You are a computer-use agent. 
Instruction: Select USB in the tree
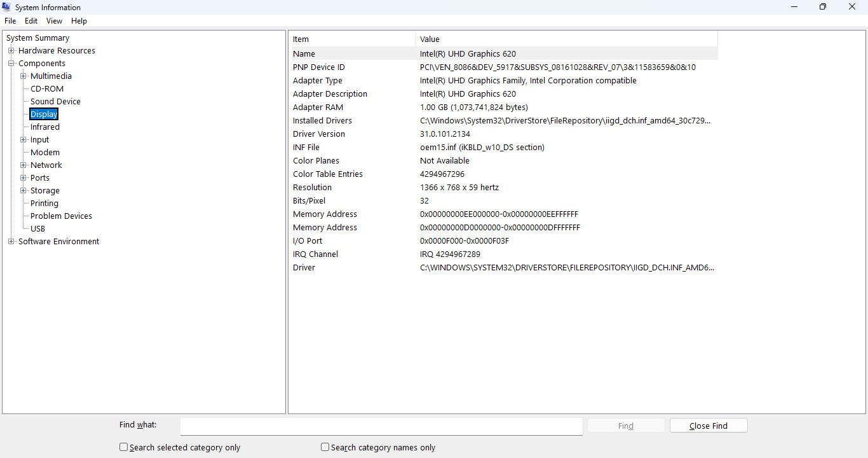(38, 229)
